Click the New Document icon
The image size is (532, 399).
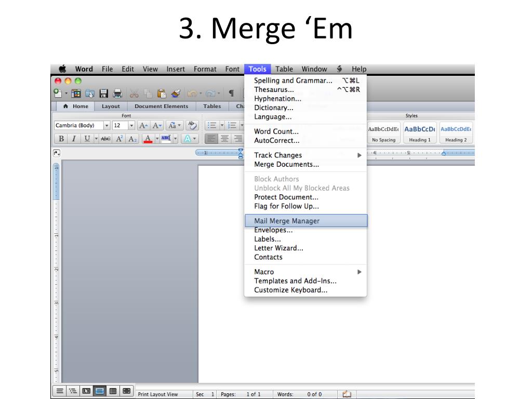pyautogui.click(x=58, y=93)
